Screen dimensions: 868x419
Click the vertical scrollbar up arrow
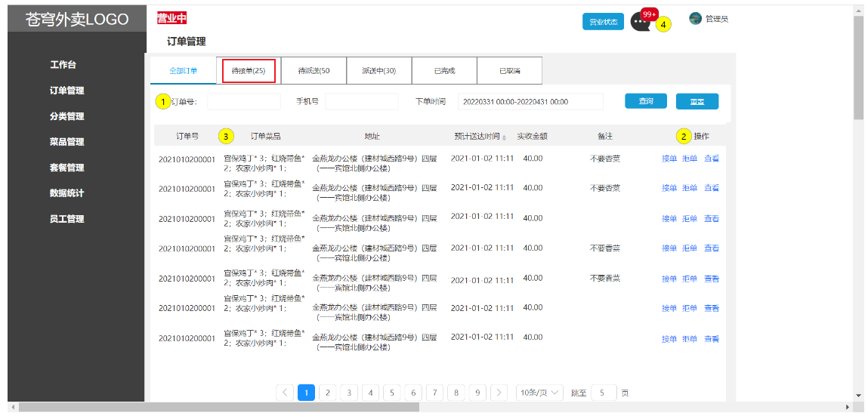click(859, 9)
